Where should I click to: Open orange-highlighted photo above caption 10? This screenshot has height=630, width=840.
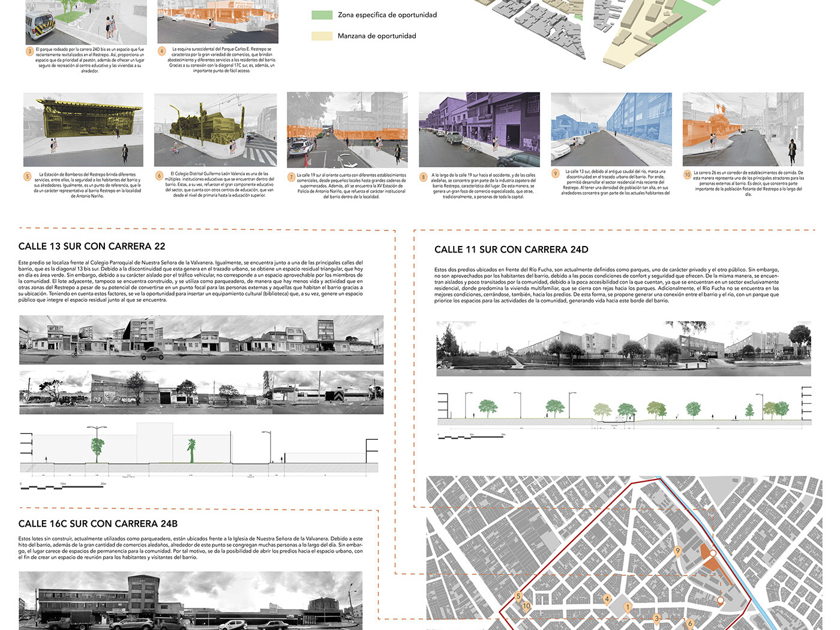743,129
